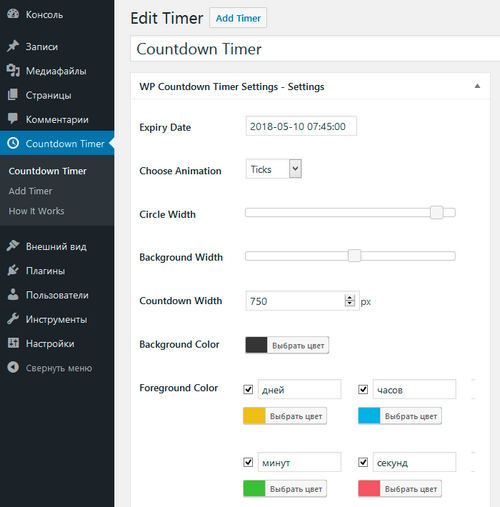Click the Background Width slider handle

point(354,256)
